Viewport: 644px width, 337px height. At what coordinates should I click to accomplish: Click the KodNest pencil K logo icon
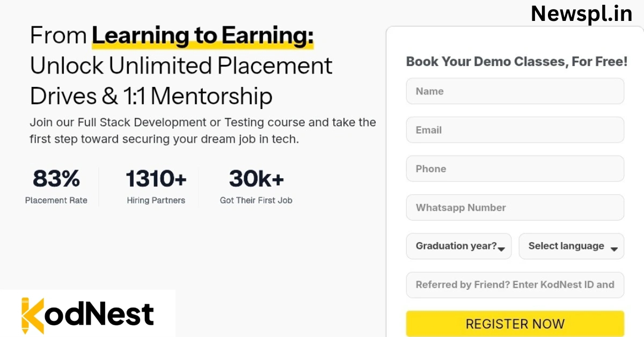click(32, 314)
